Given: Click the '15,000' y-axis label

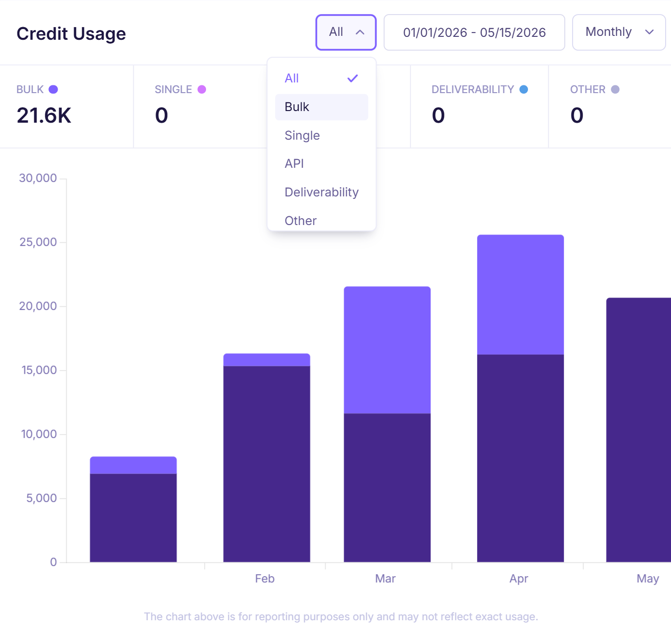Looking at the screenshot, I should tap(39, 370).
